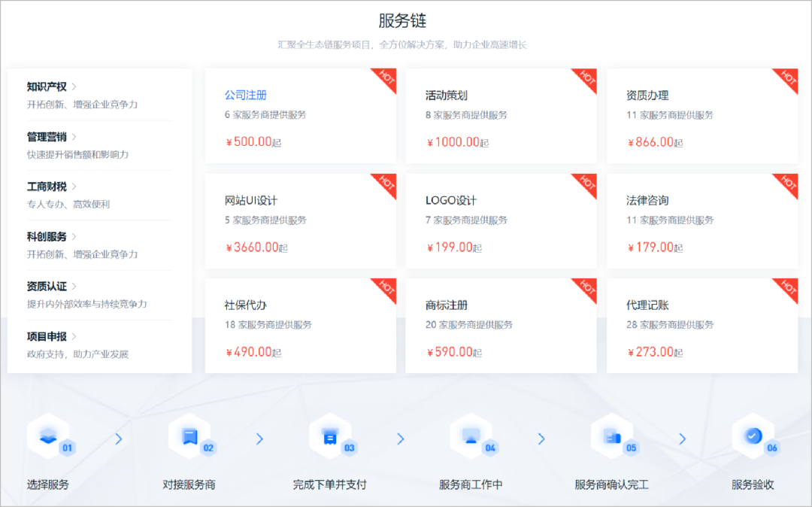Open the 商标注册 service card
Image resolution: width=812 pixels, height=507 pixels.
[x=501, y=325]
